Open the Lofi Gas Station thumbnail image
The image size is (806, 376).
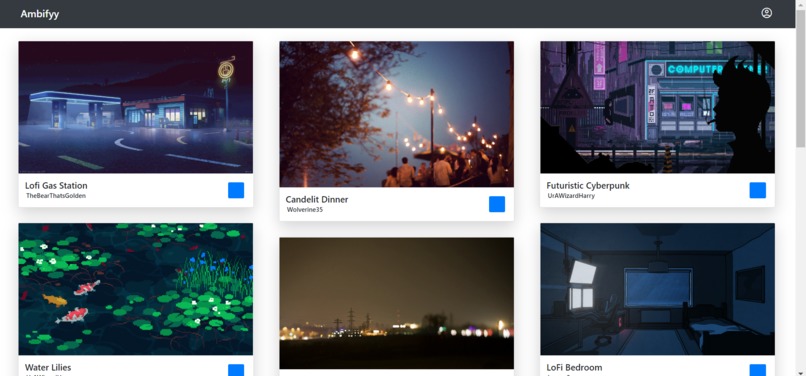pos(136,107)
